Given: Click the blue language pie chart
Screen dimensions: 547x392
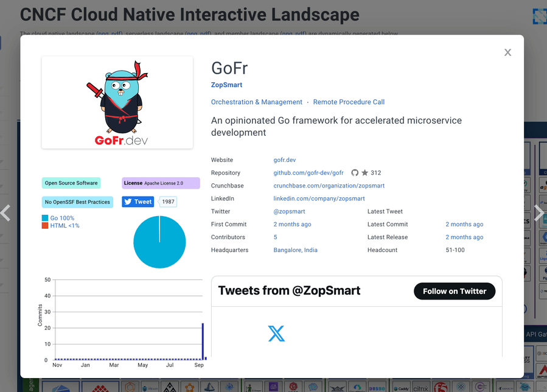Looking at the screenshot, I should 159,242.
